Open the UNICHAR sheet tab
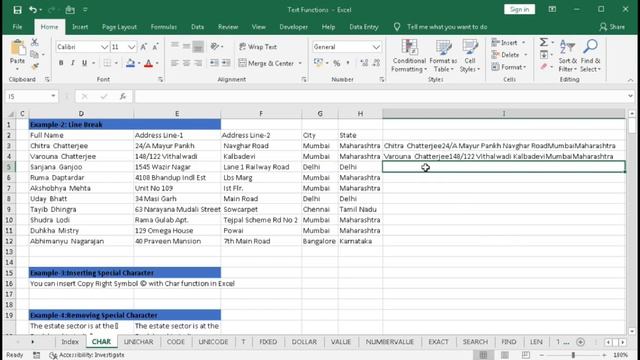 138,342
